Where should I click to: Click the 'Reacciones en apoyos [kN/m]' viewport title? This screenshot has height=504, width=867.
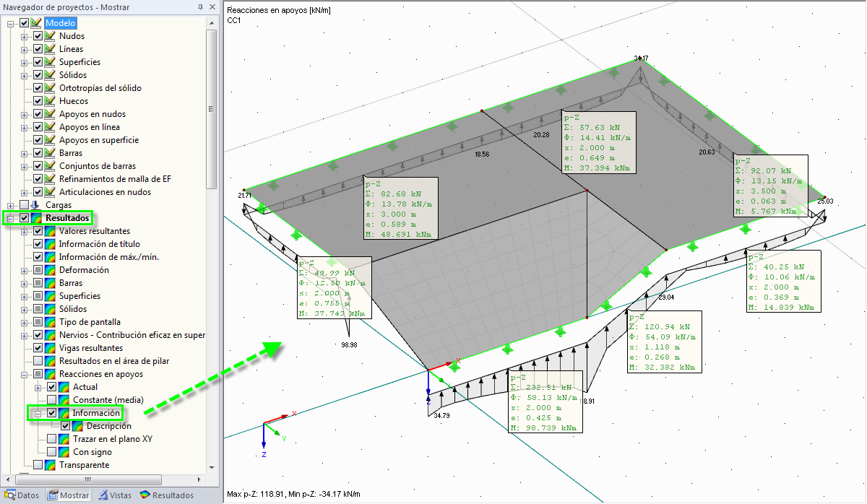coord(279,10)
